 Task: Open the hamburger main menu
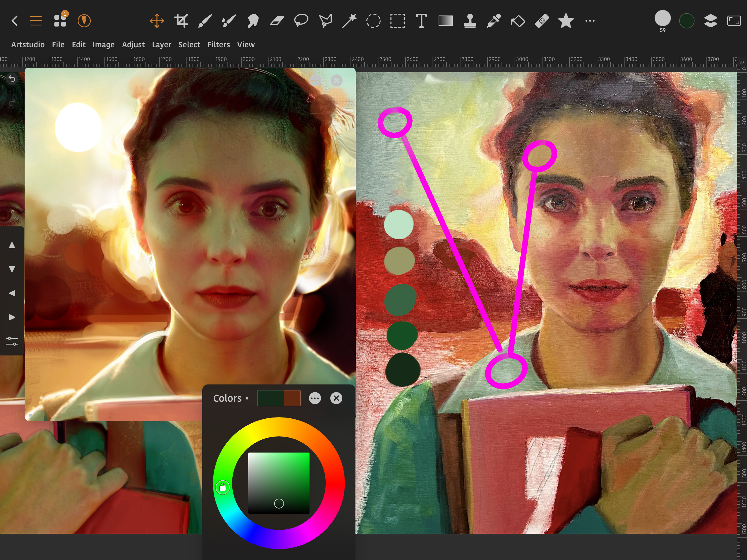click(x=36, y=21)
